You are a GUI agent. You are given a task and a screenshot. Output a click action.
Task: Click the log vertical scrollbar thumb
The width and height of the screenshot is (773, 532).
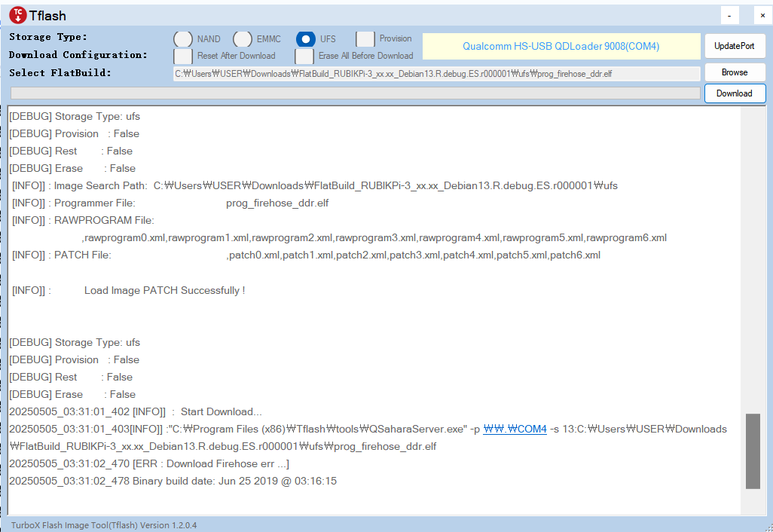[753, 451]
